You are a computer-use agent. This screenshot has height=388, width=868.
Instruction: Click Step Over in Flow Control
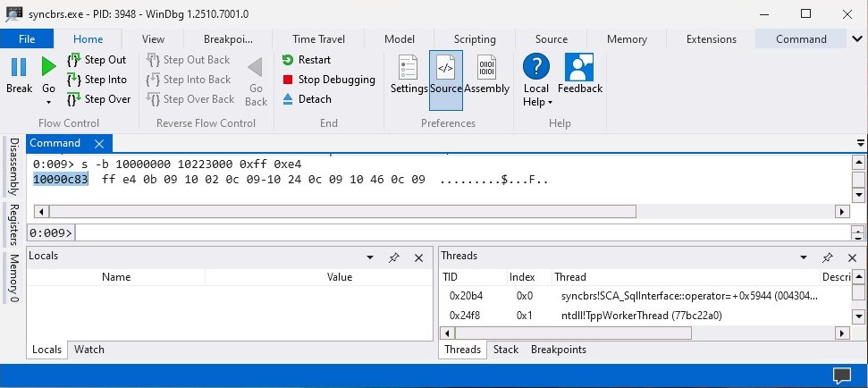98,99
